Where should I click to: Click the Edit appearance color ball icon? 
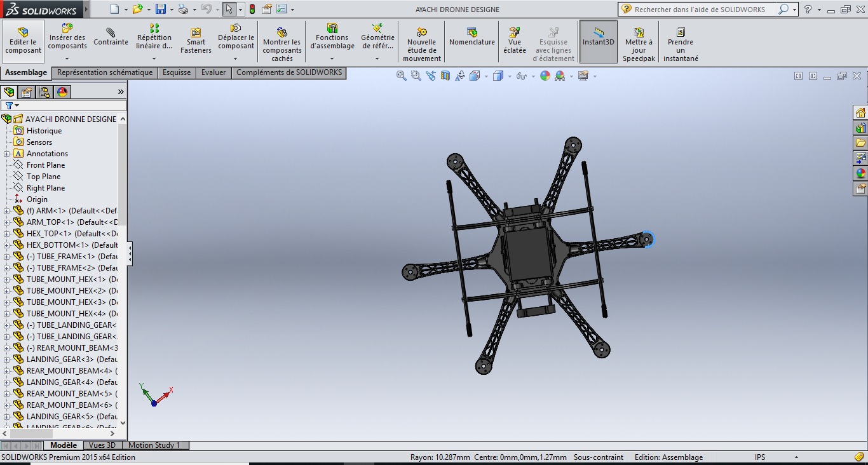point(545,76)
